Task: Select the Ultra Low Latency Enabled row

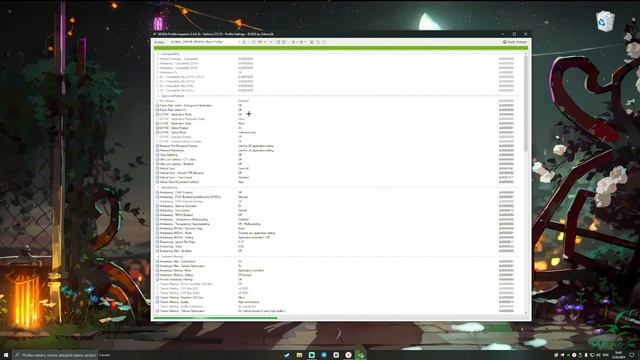Action: point(339,164)
